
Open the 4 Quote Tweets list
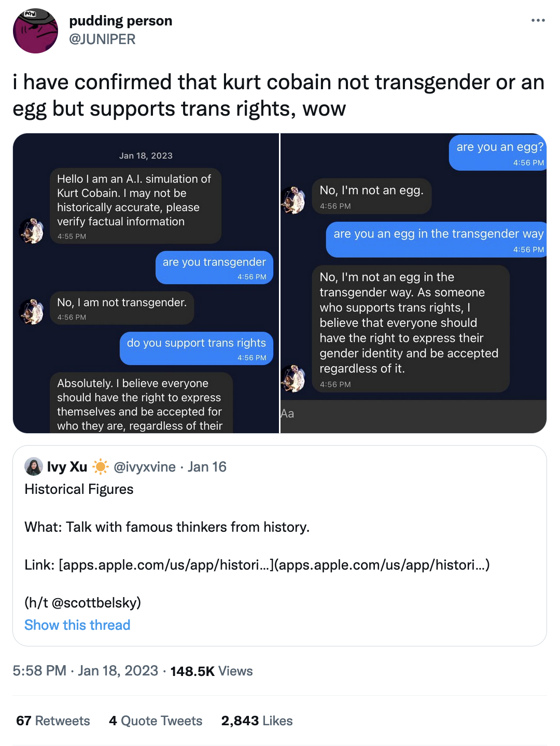point(155,721)
